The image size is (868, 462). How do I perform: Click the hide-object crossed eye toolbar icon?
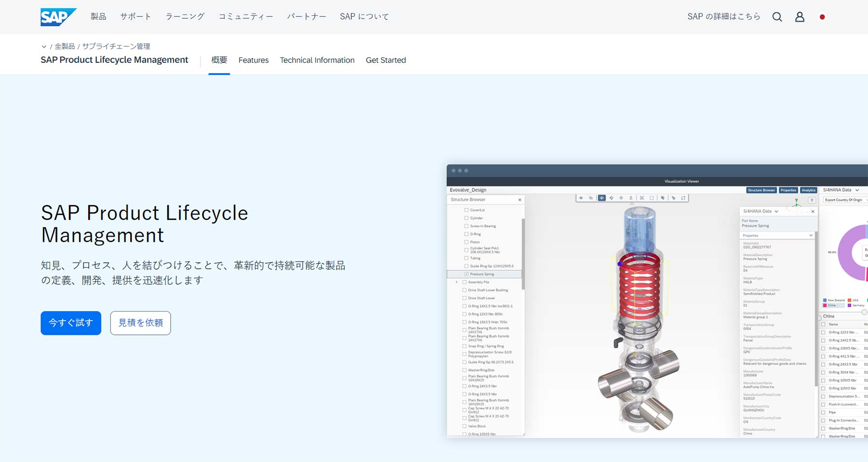pyautogui.click(x=591, y=198)
